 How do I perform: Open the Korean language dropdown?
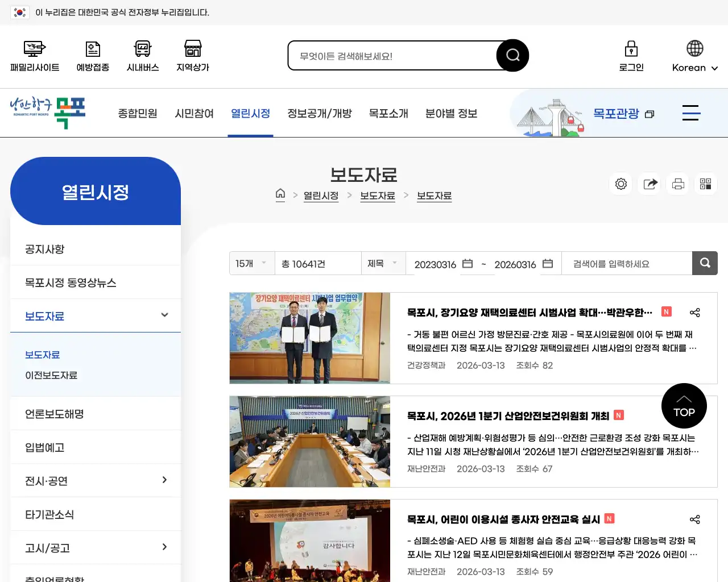pyautogui.click(x=693, y=57)
